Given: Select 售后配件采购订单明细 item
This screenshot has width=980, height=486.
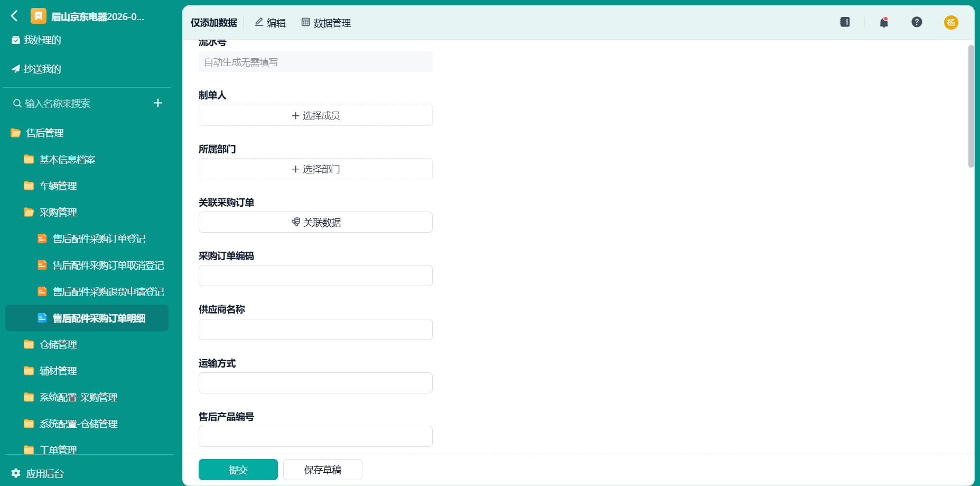Looking at the screenshot, I should pos(87,318).
